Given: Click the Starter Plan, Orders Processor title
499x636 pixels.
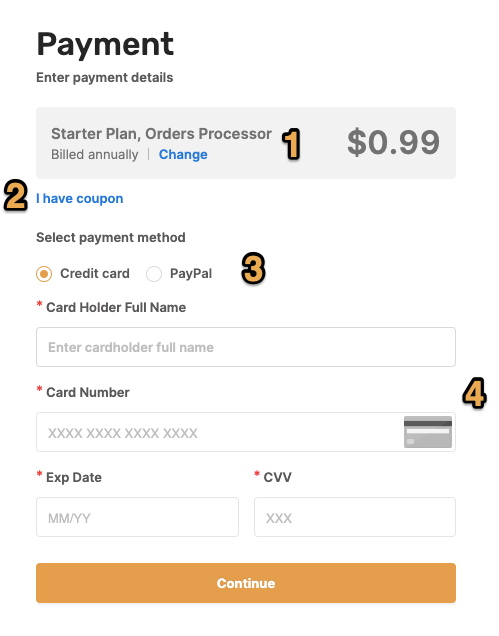Looking at the screenshot, I should [161, 134].
